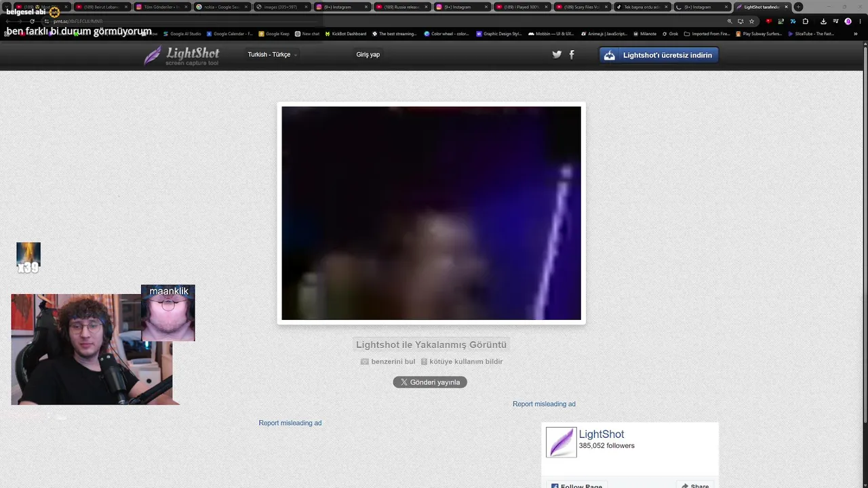This screenshot has width=868, height=488.
Task: Open Graphic Design Styl... bookmark
Action: coord(499,34)
